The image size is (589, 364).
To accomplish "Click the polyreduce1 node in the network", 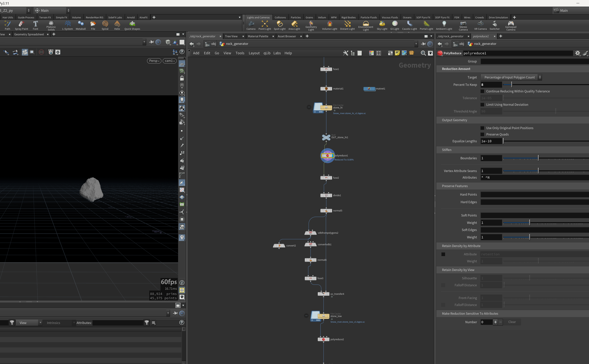I will tap(328, 156).
